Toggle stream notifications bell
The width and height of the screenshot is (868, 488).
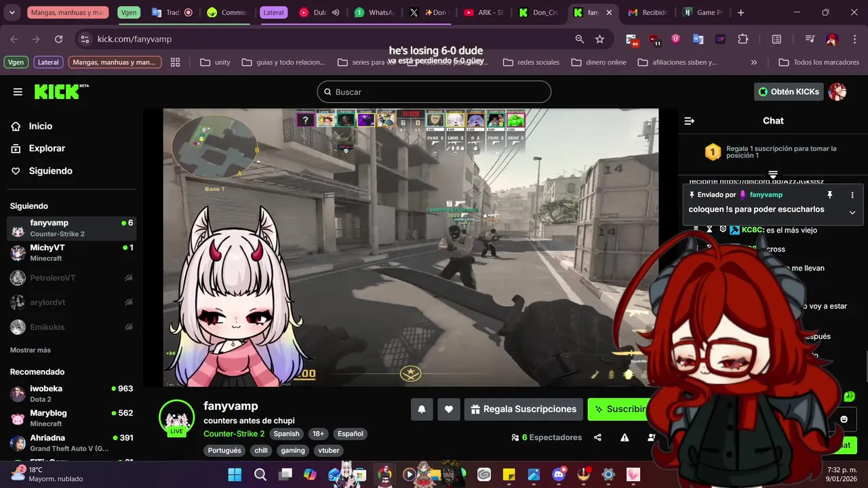(x=422, y=409)
